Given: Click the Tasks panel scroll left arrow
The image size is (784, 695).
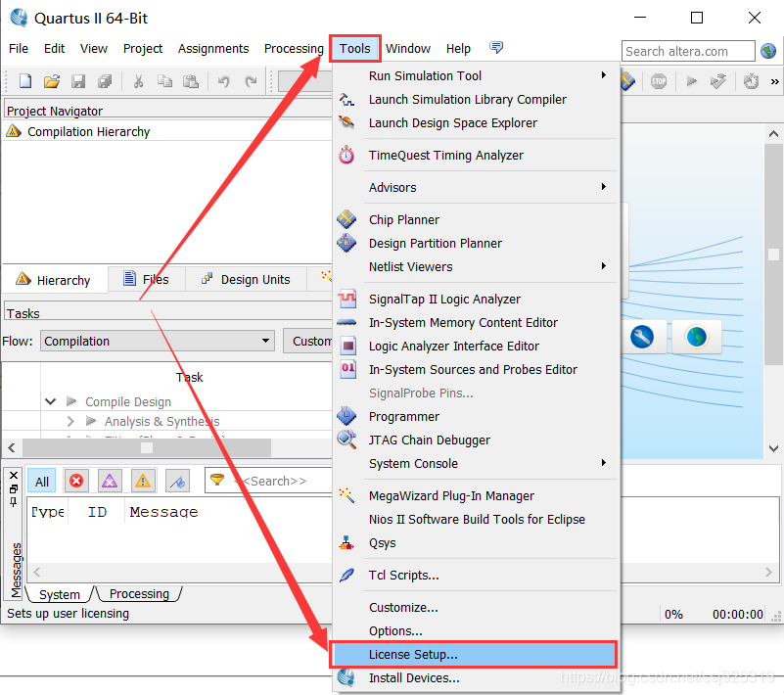Looking at the screenshot, I should (x=12, y=447).
